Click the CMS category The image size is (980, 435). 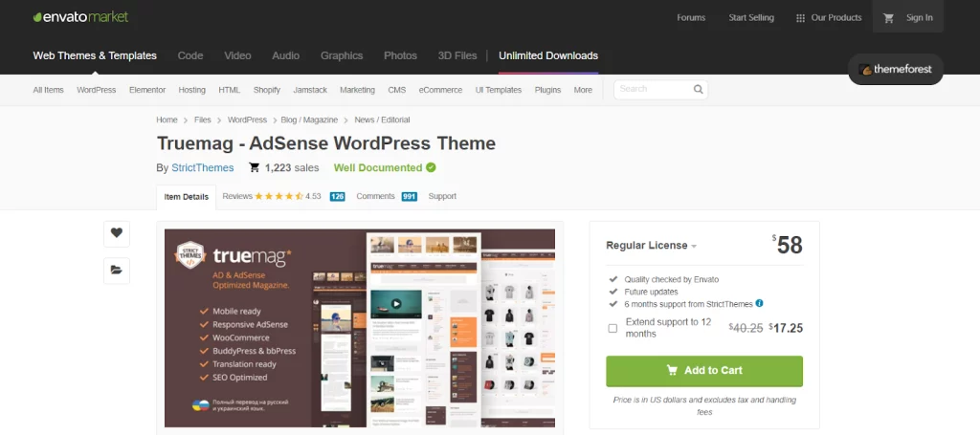pos(397,90)
